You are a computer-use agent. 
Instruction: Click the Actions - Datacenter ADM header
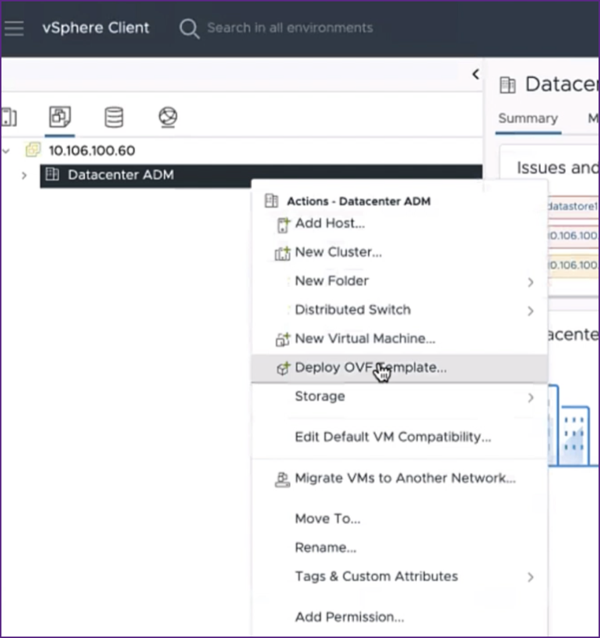358,201
